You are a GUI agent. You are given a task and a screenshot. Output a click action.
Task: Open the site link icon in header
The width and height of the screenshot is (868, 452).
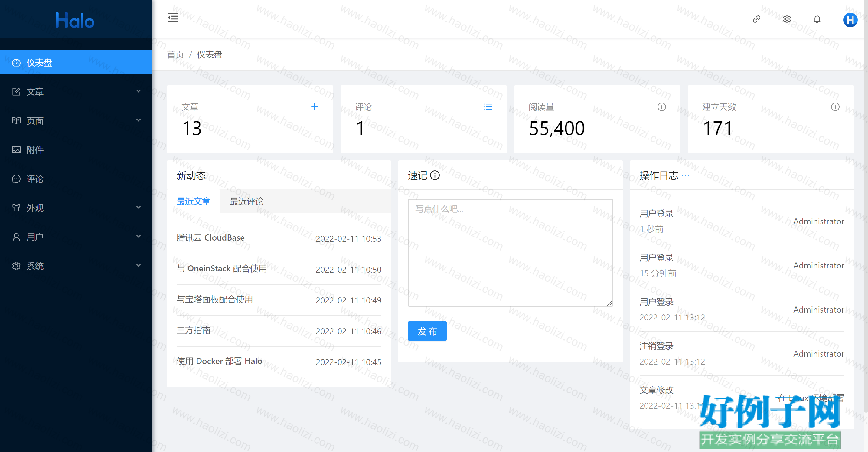click(x=756, y=19)
